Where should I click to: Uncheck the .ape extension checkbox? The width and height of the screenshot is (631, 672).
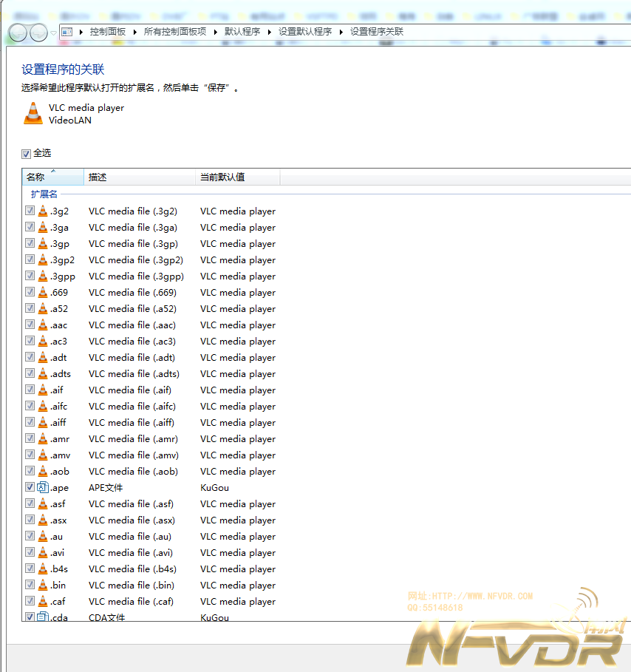point(30,488)
